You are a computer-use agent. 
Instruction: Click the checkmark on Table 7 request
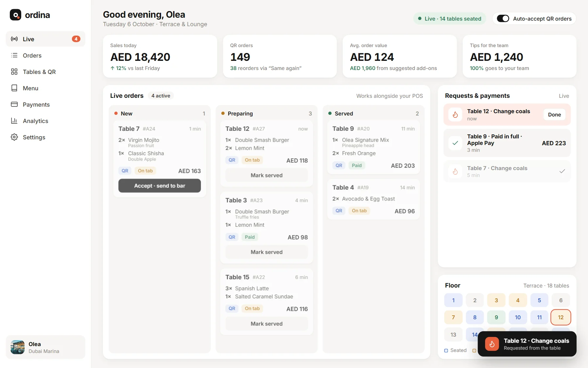point(562,171)
